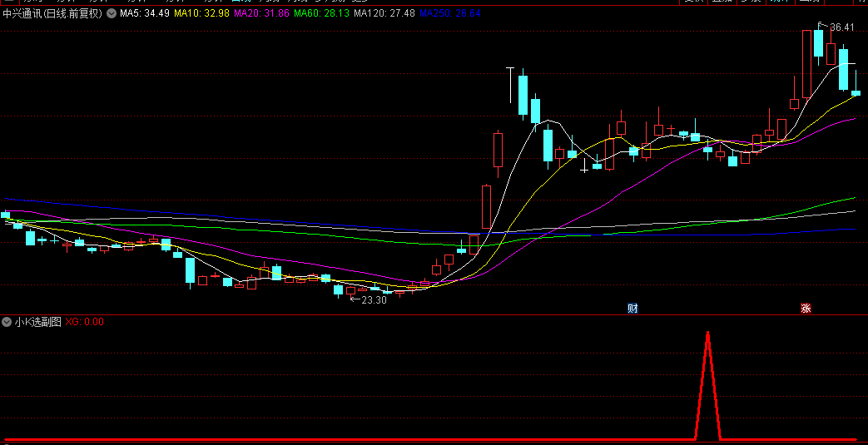Open the dropdown arrow beside 中兴通讯 title
The width and height of the screenshot is (868, 445).
click(112, 13)
